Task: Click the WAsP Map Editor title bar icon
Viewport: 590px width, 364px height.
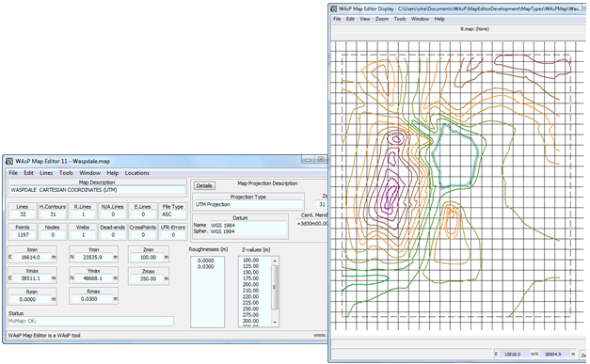Action: click(9, 162)
